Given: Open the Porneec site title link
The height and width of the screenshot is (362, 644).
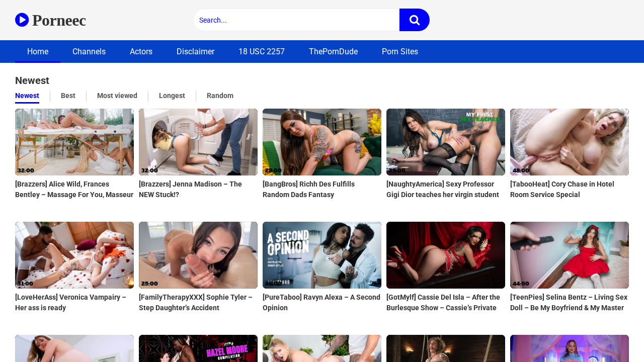Looking at the screenshot, I should pyautogui.click(x=59, y=20).
